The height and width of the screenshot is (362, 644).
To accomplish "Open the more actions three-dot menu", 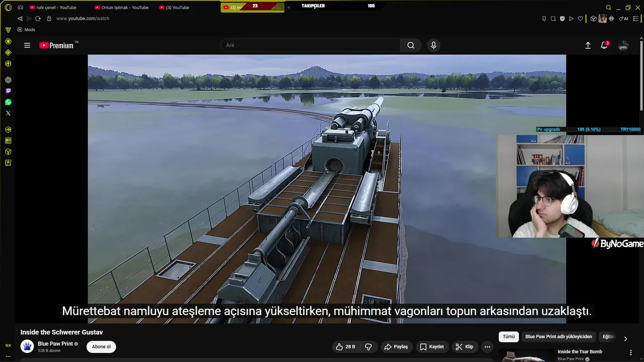I will [x=487, y=347].
